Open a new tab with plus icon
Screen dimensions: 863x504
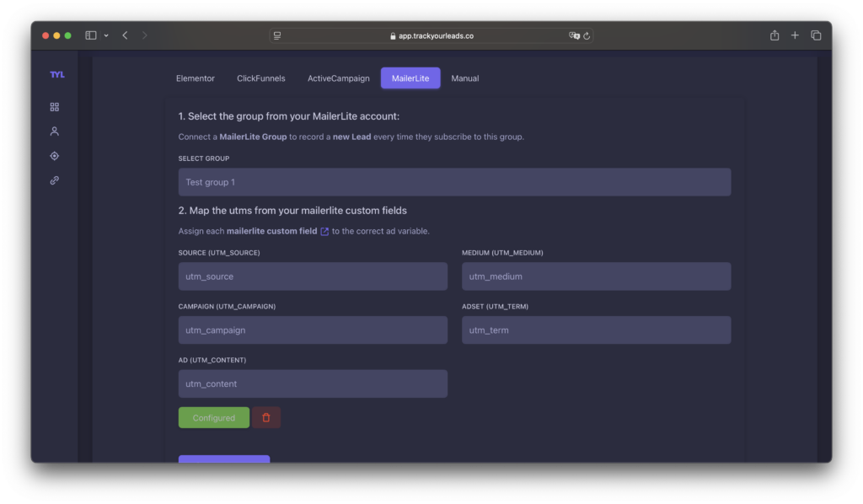(795, 35)
